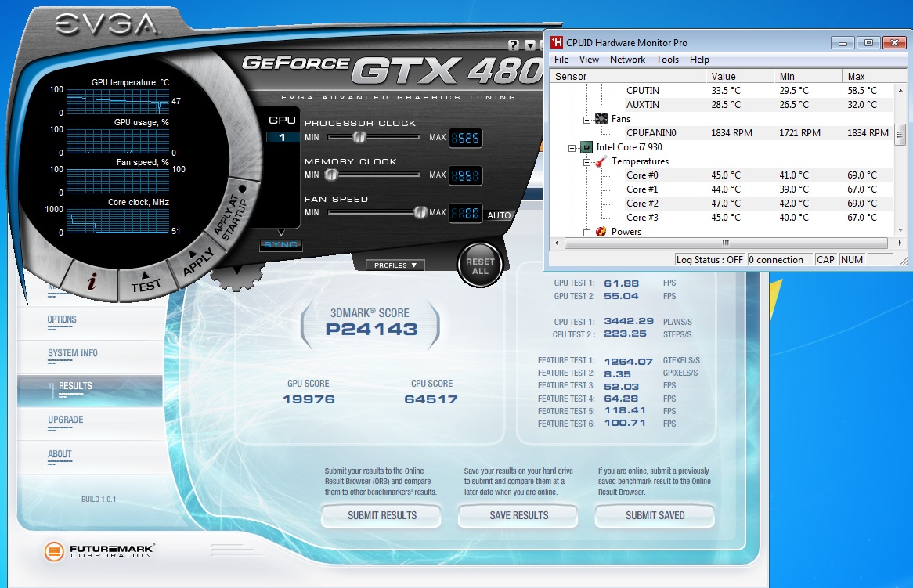This screenshot has height=588, width=913.
Task: Click the Min column header
Action: tap(807, 76)
